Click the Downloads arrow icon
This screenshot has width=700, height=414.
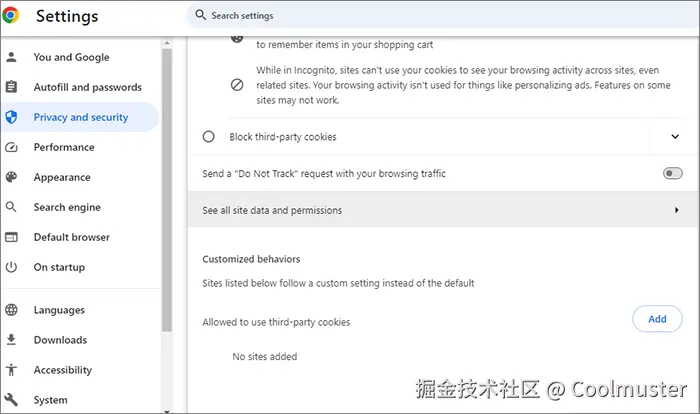[12, 340]
